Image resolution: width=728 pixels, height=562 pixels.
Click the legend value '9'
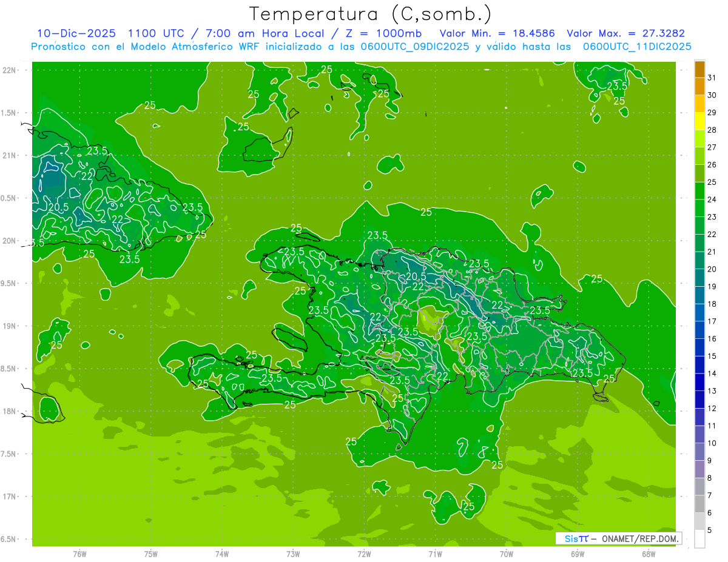point(710,461)
